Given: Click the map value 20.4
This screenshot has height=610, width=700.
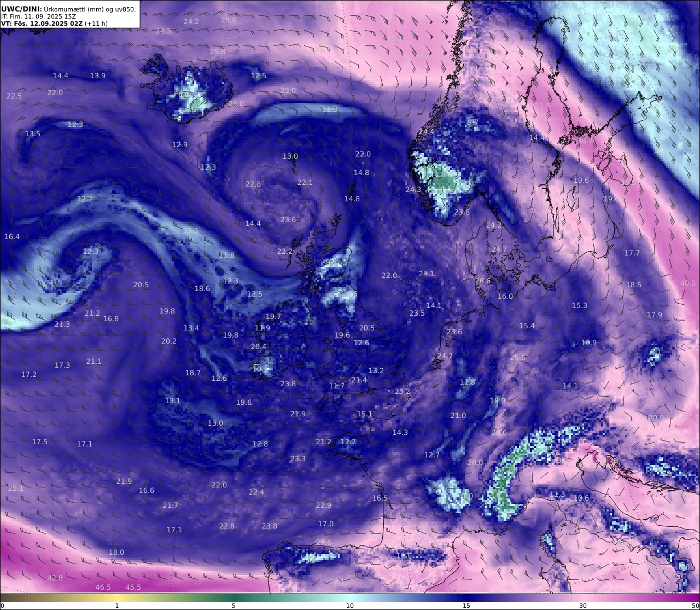Looking at the screenshot, I should point(258,347).
